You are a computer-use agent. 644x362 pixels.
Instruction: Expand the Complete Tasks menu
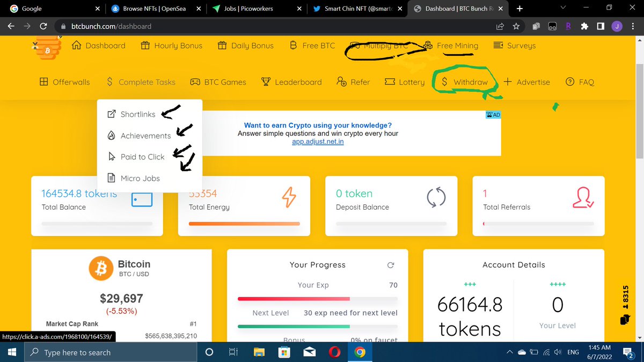[x=140, y=82]
